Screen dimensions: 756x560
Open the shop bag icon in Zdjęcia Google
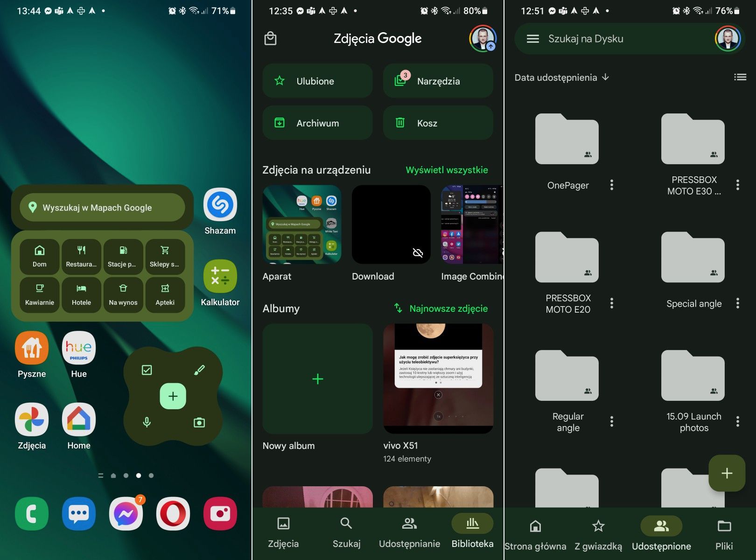[x=271, y=38]
